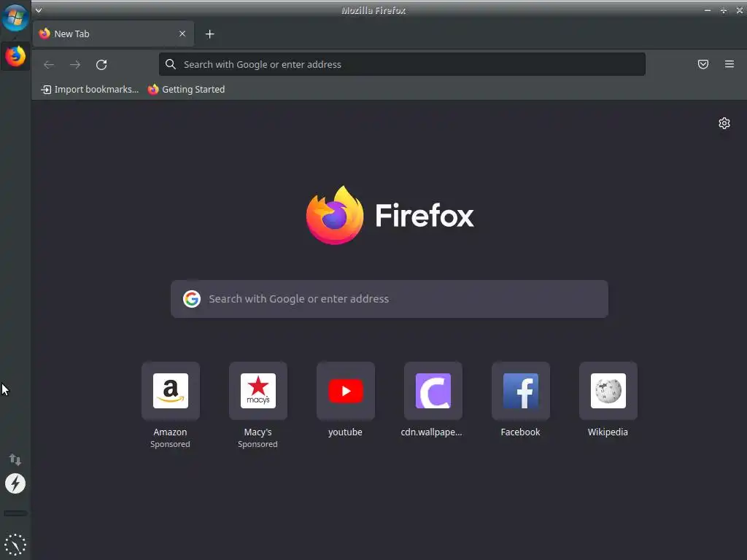Viewport: 747px width, 560px height.
Task: Click the forward navigation arrow
Action: pos(75,65)
